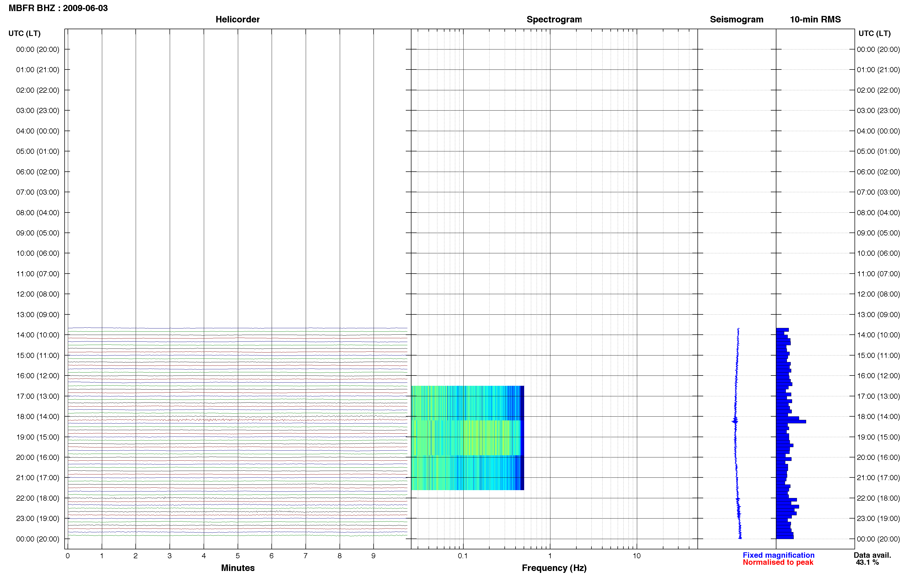Viewport: 924px width, 578px height.
Task: Click right time label '17:00 (13:00)'
Action: coord(878,396)
